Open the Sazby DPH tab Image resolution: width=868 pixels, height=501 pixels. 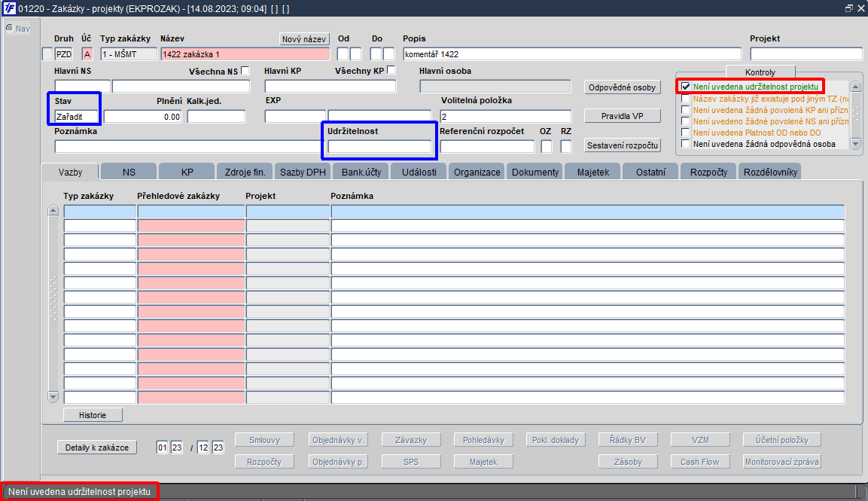click(303, 172)
